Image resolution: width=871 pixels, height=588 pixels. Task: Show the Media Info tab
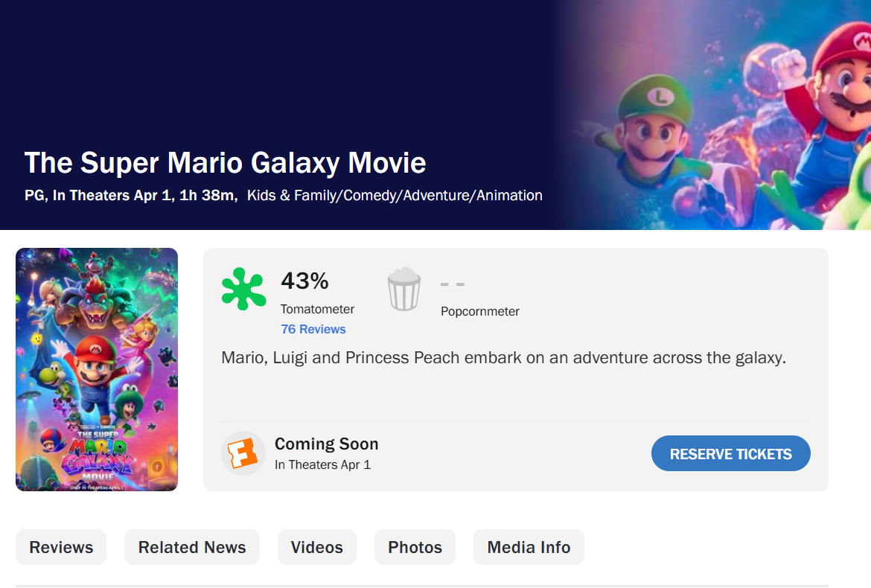point(529,547)
